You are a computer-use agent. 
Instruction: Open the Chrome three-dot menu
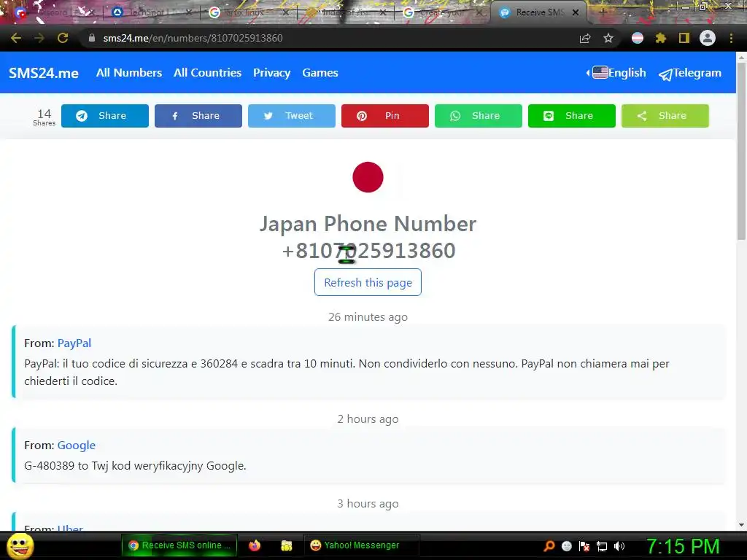tap(731, 38)
